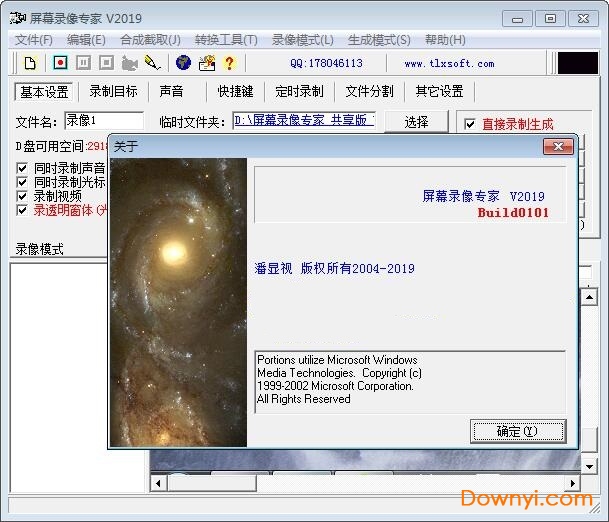Select the pencil edit toolbar icon
Viewport: 609px width, 522px height.
(152, 63)
